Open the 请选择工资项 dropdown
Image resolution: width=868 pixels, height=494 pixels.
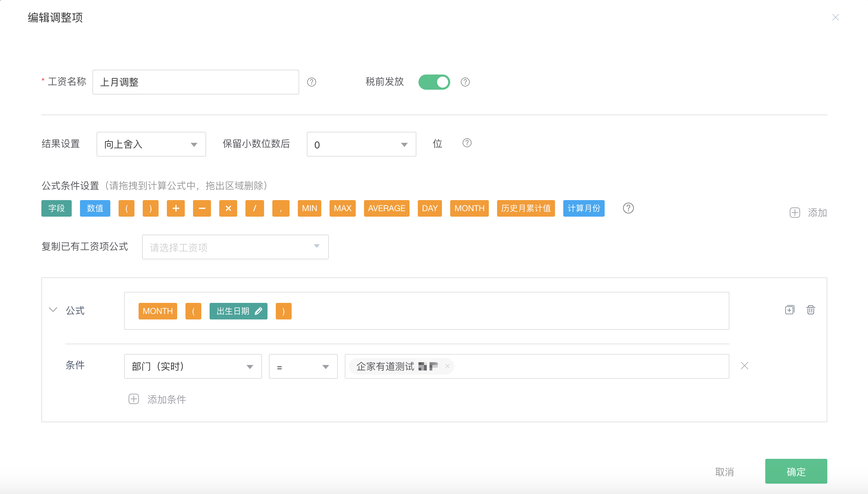235,247
